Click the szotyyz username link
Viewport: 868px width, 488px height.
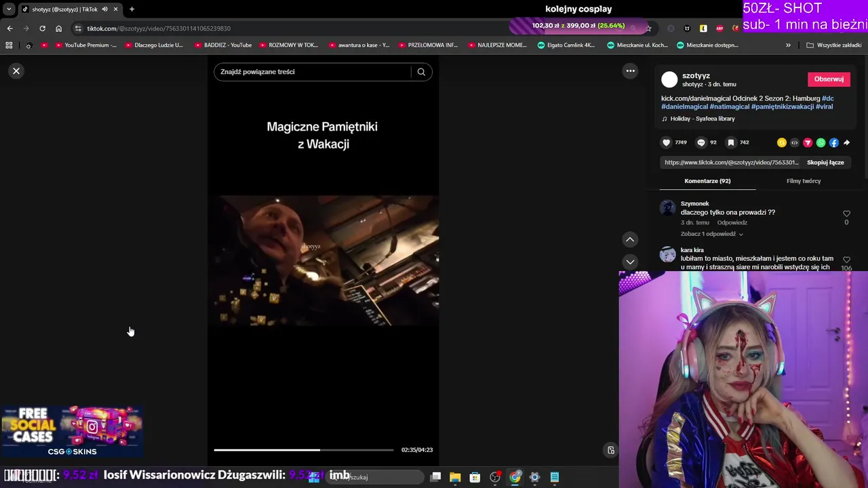click(x=696, y=76)
